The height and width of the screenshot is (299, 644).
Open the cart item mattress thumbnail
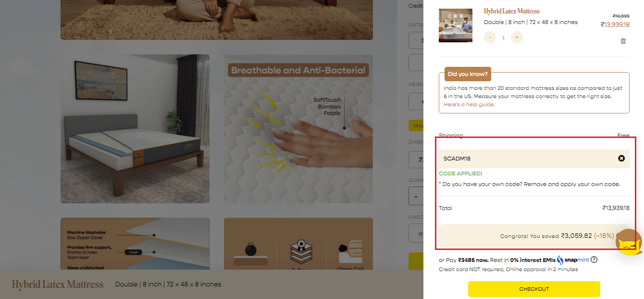pyautogui.click(x=455, y=25)
